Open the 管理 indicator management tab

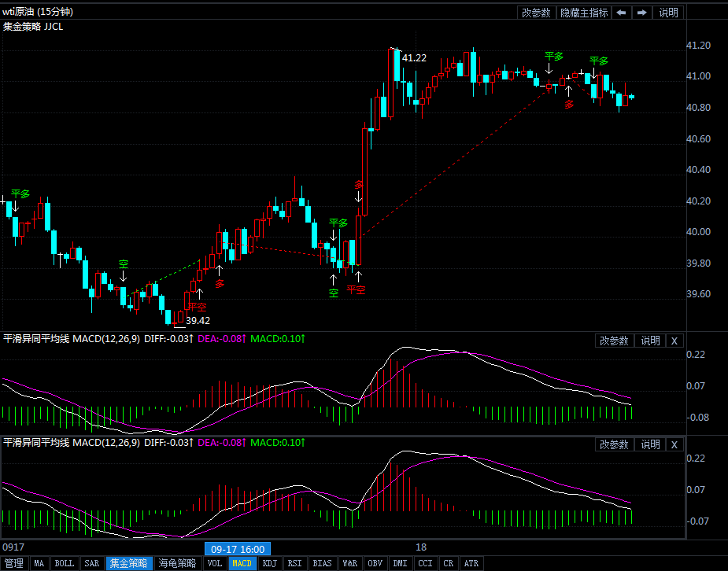[14, 563]
